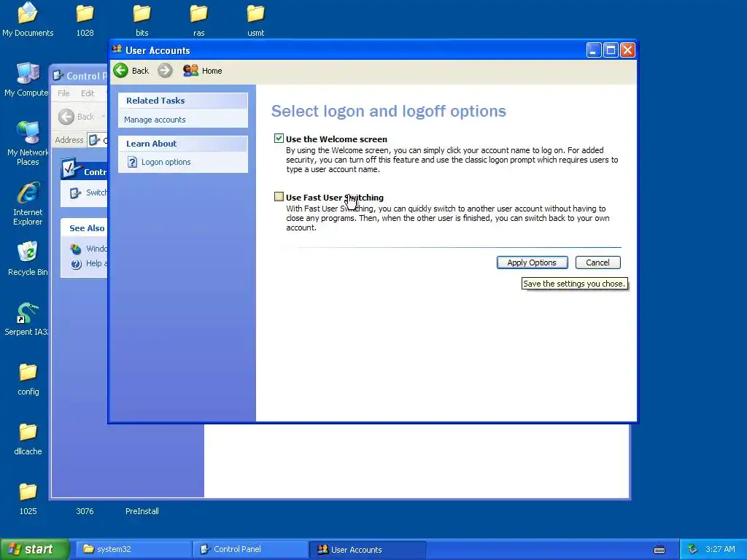Click keyboard icon in taskbar
The height and width of the screenshot is (560, 747).
point(659,550)
